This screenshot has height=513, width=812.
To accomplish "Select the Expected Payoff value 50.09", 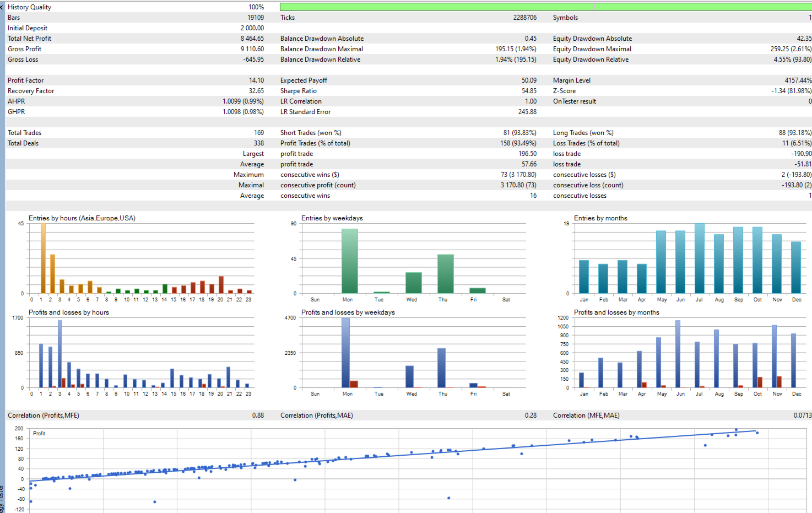I will (529, 80).
